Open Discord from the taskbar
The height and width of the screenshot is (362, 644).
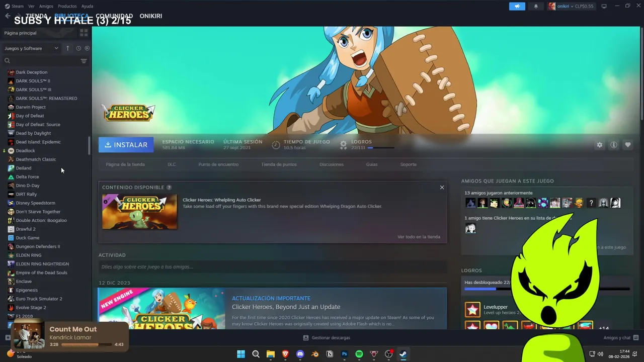300,354
